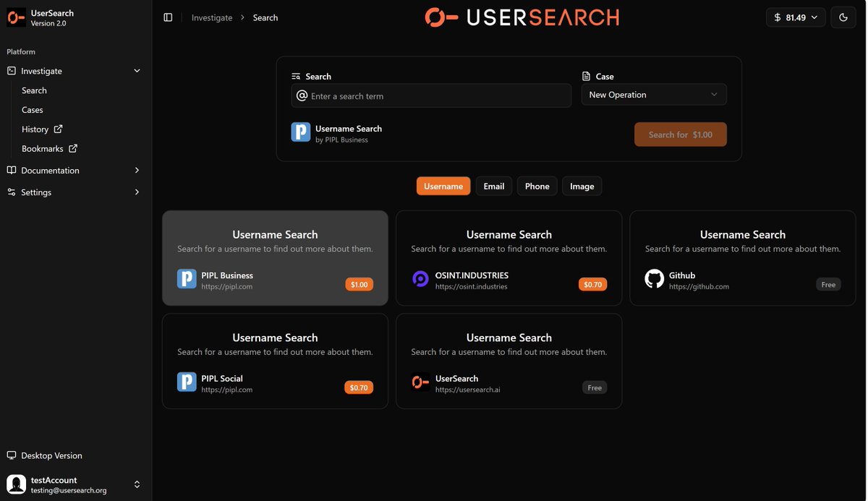
Task: Select the Image tab
Action: [x=582, y=186]
